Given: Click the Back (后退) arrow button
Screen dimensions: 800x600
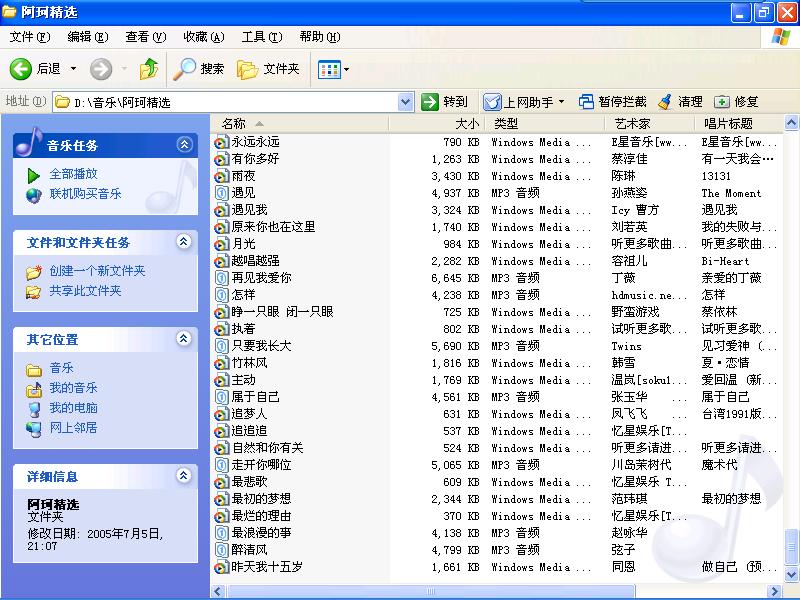Looking at the screenshot, I should click(36, 69).
